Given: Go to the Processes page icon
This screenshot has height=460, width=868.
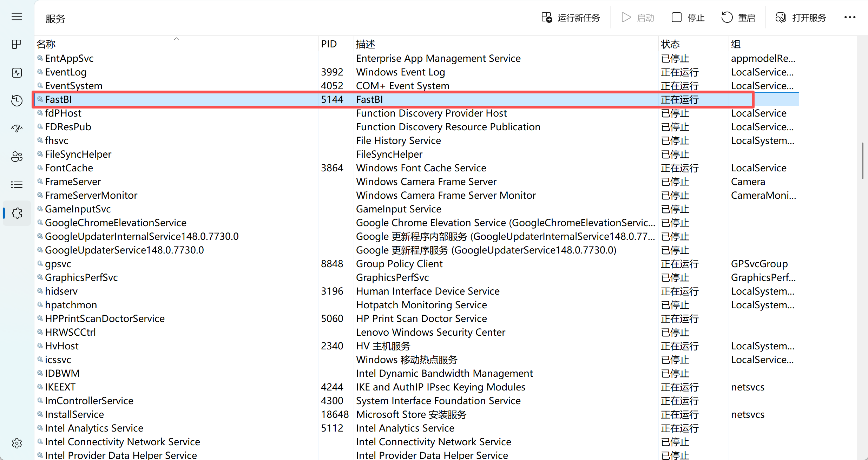Looking at the screenshot, I should click(x=17, y=44).
